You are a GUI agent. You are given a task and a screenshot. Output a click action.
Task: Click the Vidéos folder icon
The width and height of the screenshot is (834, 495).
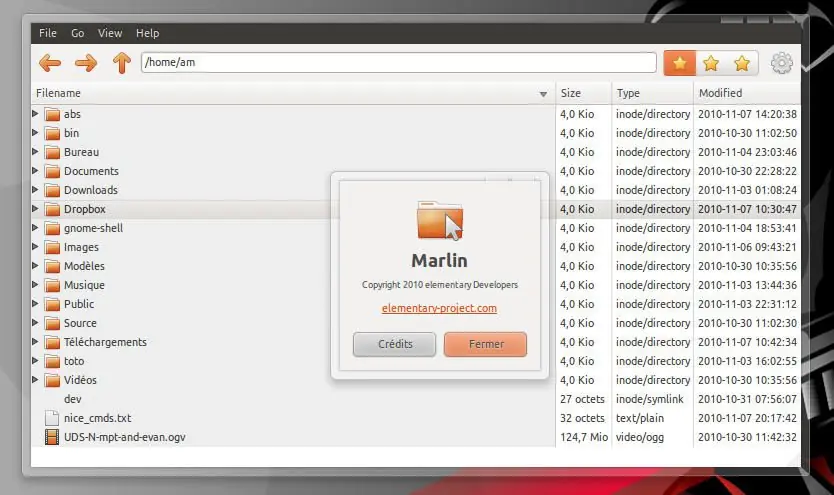pyautogui.click(x=52, y=381)
